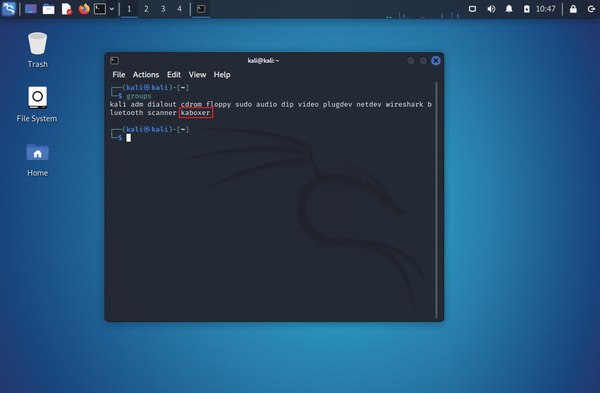
Task: Click the terminal cursor at the prompt
Action: [x=129, y=138]
